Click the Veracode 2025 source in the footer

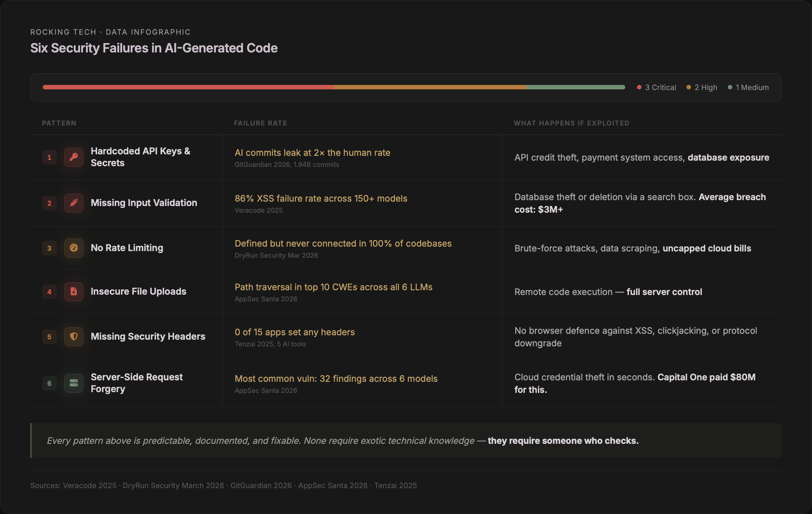(x=89, y=486)
